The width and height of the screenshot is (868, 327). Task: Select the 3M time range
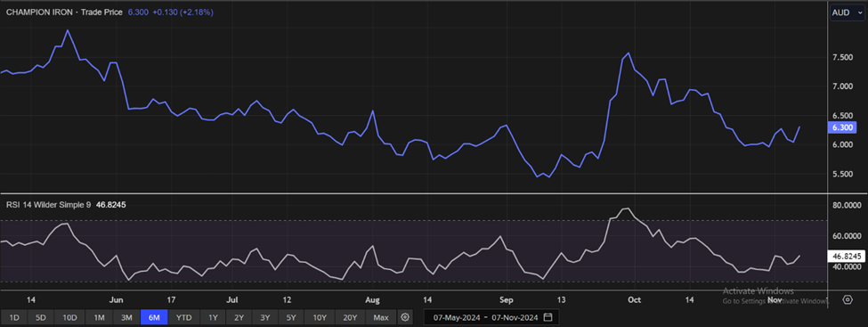click(x=126, y=317)
